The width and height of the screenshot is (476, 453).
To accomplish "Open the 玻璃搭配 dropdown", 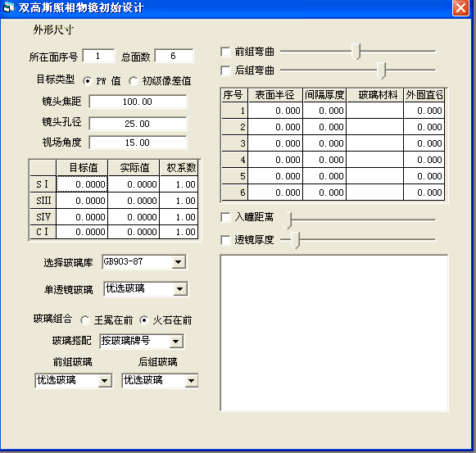I will 175,342.
